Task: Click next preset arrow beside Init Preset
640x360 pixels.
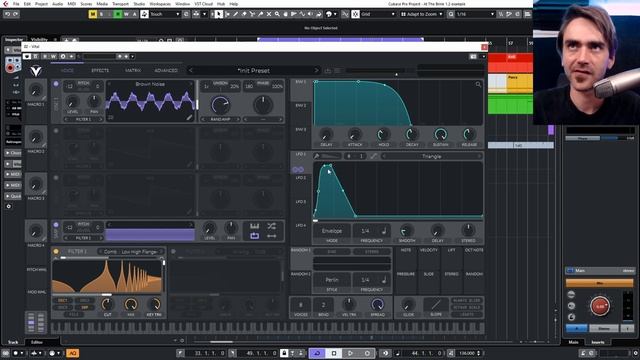Action: (x=316, y=71)
